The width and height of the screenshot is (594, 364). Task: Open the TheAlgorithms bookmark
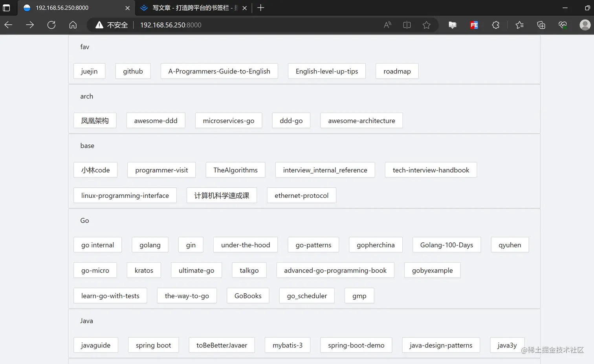click(x=235, y=170)
